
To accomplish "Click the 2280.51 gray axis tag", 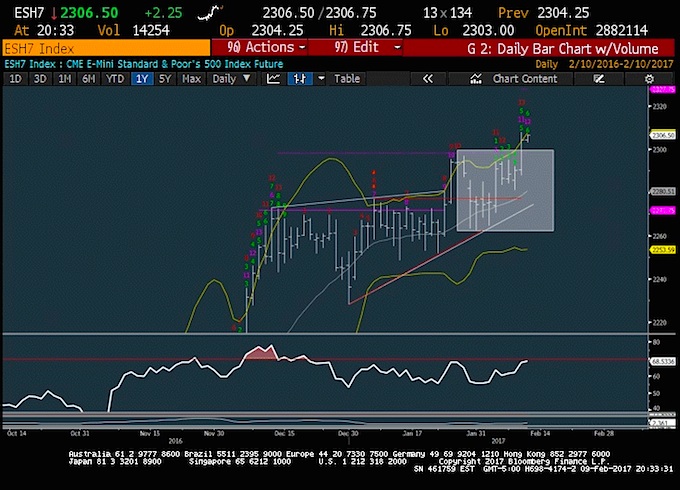I will click(663, 191).
